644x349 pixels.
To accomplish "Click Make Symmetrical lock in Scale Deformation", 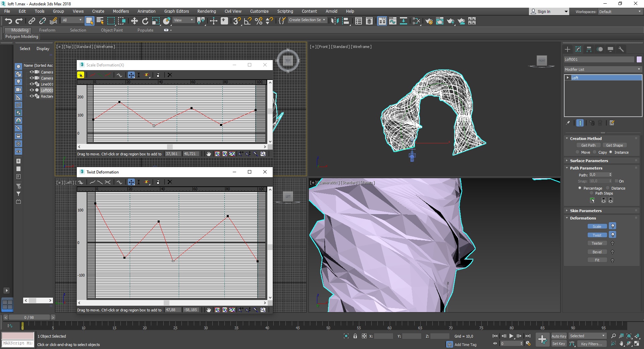I will point(80,75).
